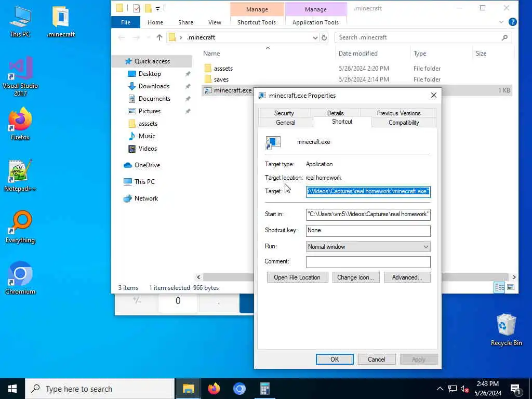
Task: Open the Compatibility tab in Properties
Action: (404, 123)
